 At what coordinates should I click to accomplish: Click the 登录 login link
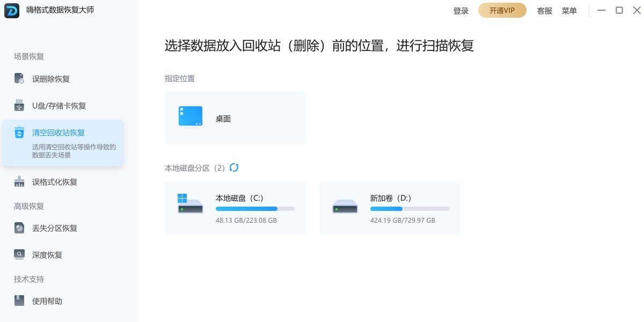pos(461,11)
